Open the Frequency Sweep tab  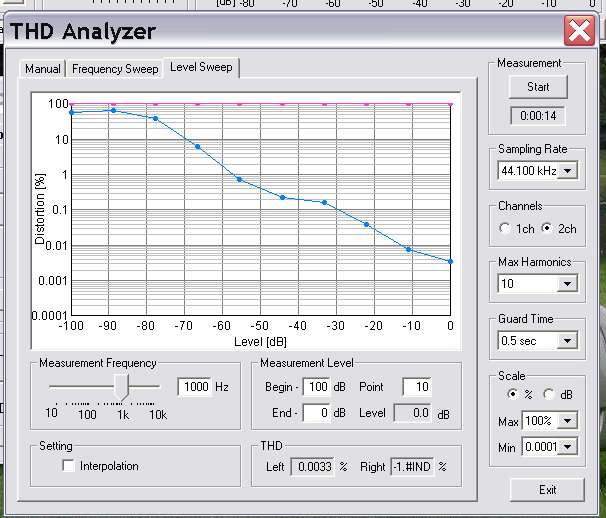[x=115, y=69]
